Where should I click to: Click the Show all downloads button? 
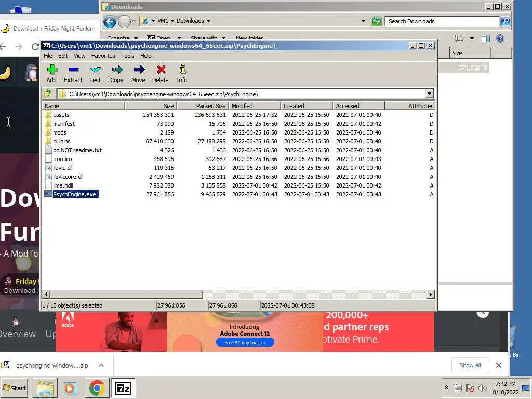[470, 365]
